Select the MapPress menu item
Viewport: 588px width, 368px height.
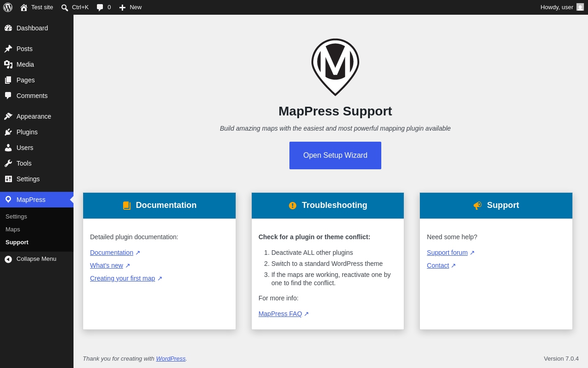[x=37, y=200]
